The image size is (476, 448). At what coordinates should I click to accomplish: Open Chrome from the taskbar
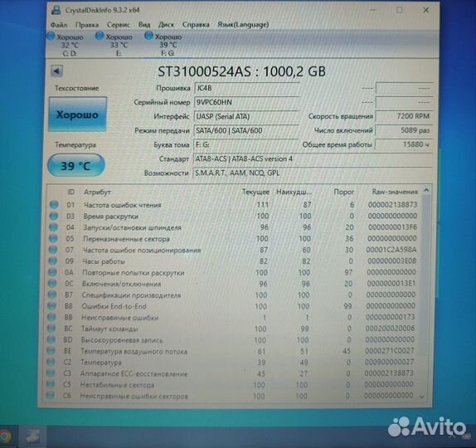tap(6, 437)
